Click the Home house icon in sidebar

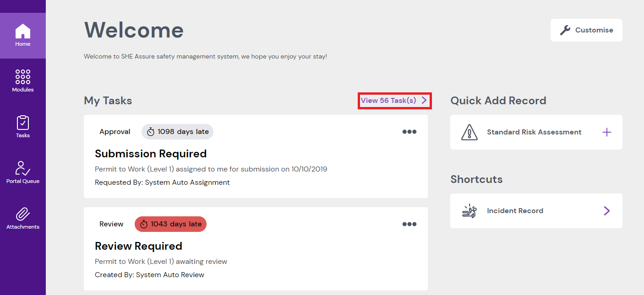click(23, 31)
